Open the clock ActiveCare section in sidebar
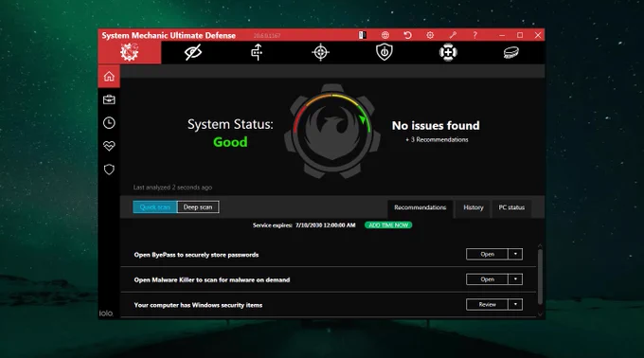Screen dimensions: 644x358 pos(109,123)
